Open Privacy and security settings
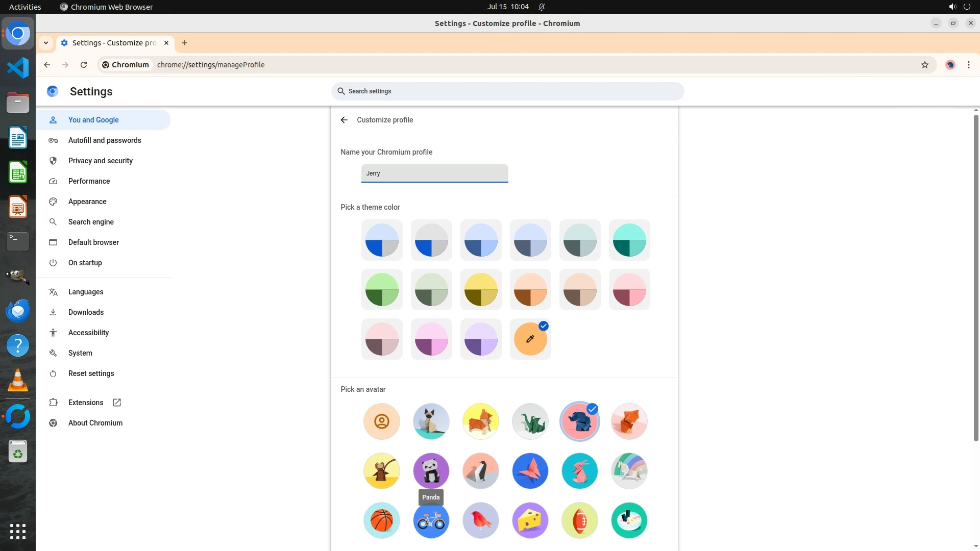 [100, 161]
